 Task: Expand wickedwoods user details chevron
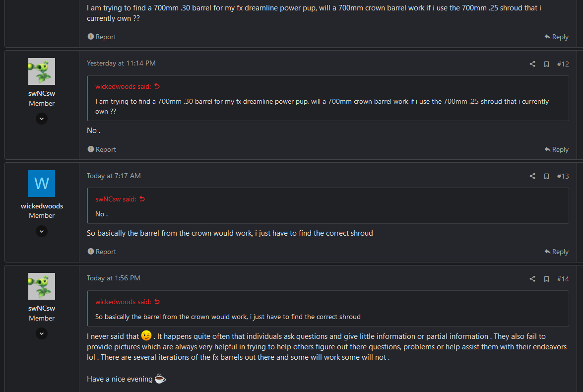[x=42, y=231]
